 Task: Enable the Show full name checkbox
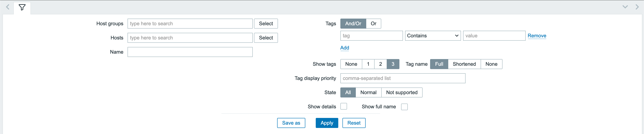[x=404, y=107]
